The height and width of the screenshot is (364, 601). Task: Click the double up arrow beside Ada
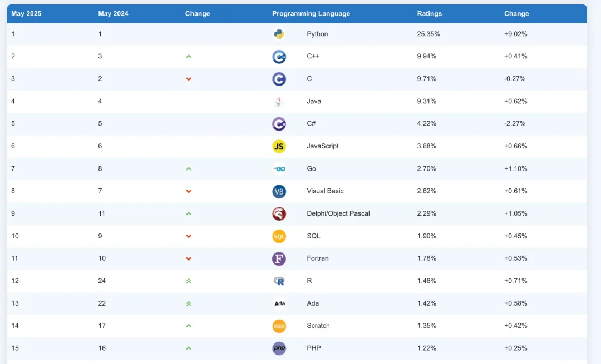click(189, 303)
